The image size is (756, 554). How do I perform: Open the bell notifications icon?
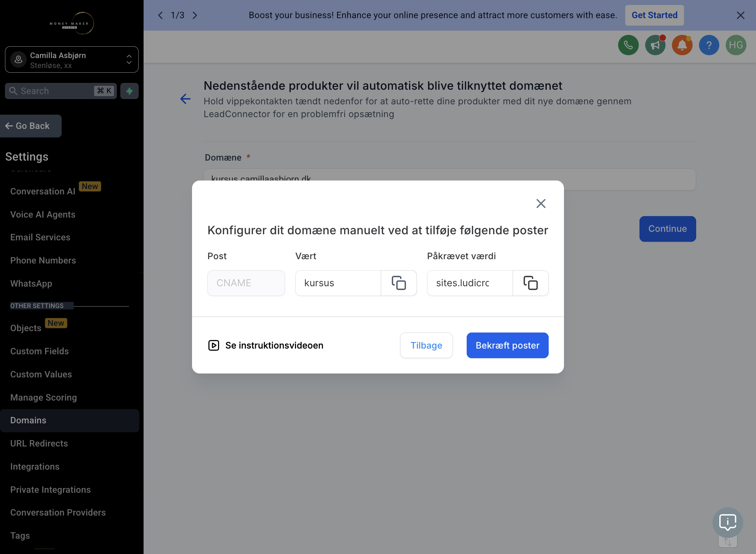682,45
